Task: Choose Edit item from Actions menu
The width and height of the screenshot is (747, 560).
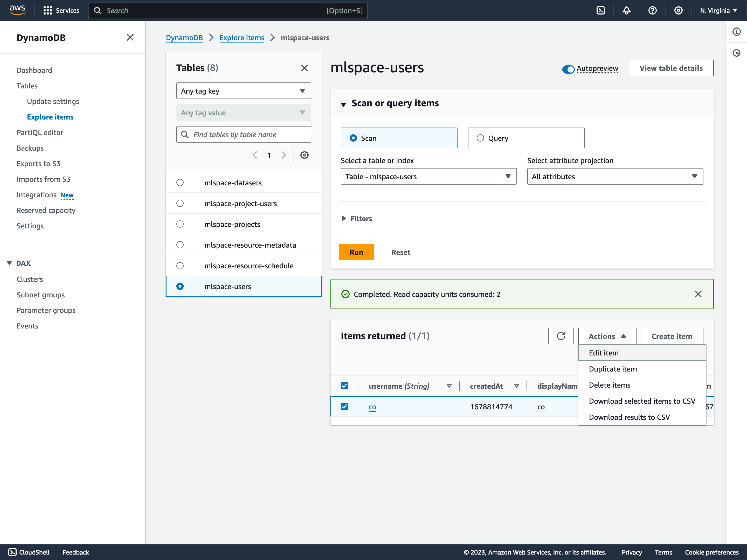Action: coord(642,353)
